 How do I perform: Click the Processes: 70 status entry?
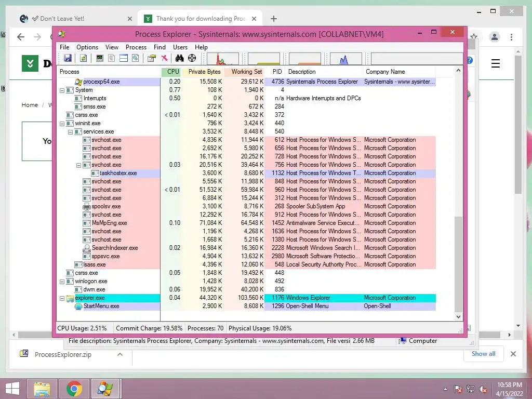click(206, 328)
